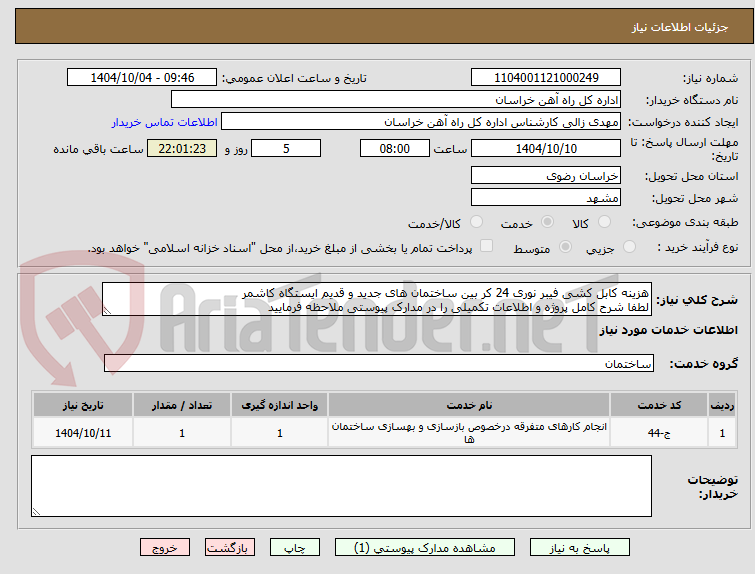Screen dimensions: 755x574
Task: Click the ساعت باقی مانده label
Action: 98,149
